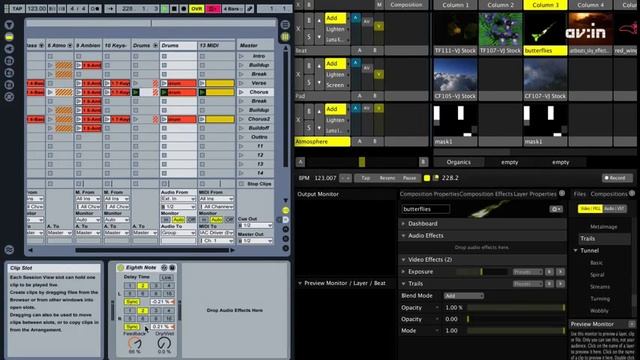Viewport: 640px width, 360px height.
Task: Select the yellow session view selector icon
Action: point(285,37)
